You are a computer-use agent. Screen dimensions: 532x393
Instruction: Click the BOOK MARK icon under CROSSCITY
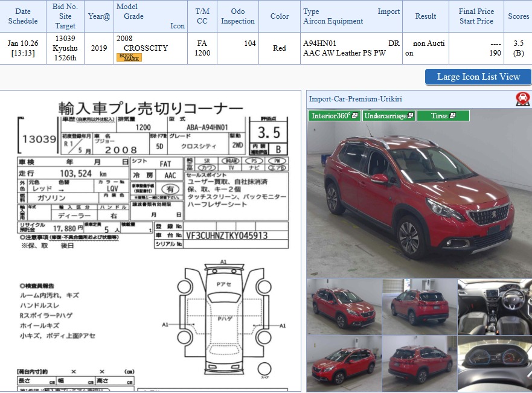click(129, 57)
